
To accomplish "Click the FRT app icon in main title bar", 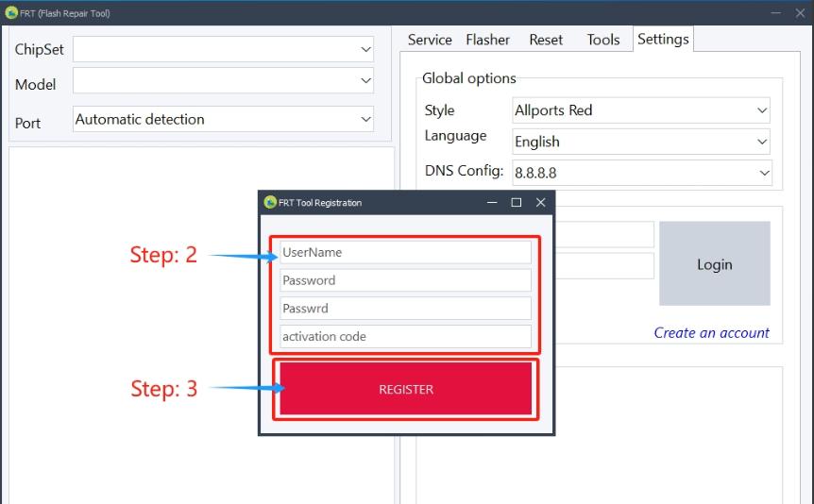I will point(11,13).
